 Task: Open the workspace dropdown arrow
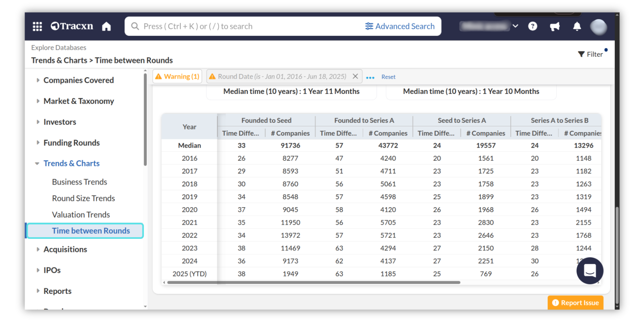pos(515,26)
